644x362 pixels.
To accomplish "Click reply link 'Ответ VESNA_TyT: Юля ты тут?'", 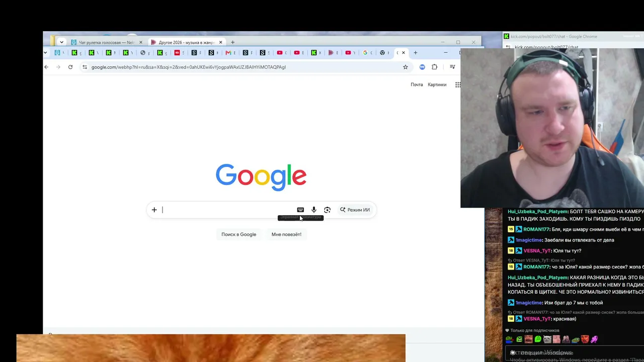I will pos(544,260).
